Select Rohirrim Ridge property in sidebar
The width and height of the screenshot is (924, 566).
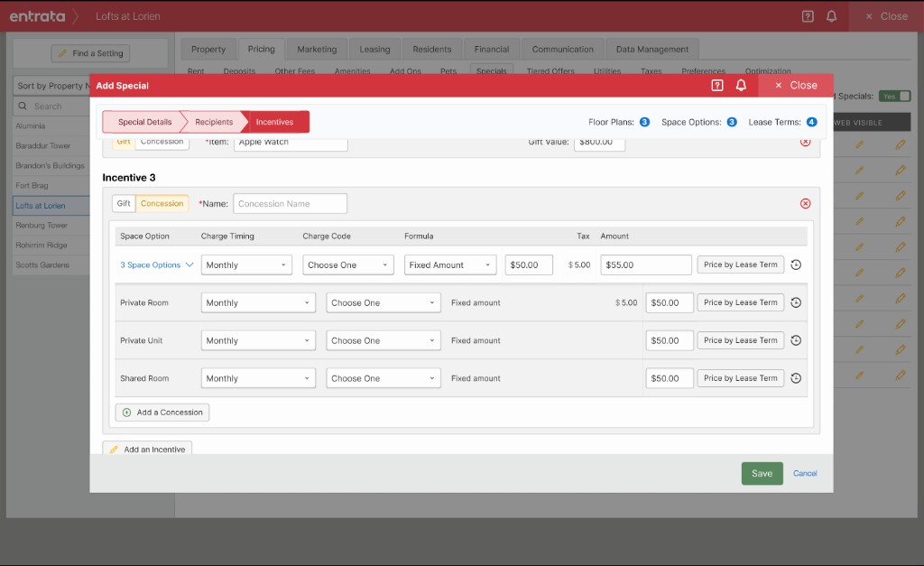click(x=42, y=246)
